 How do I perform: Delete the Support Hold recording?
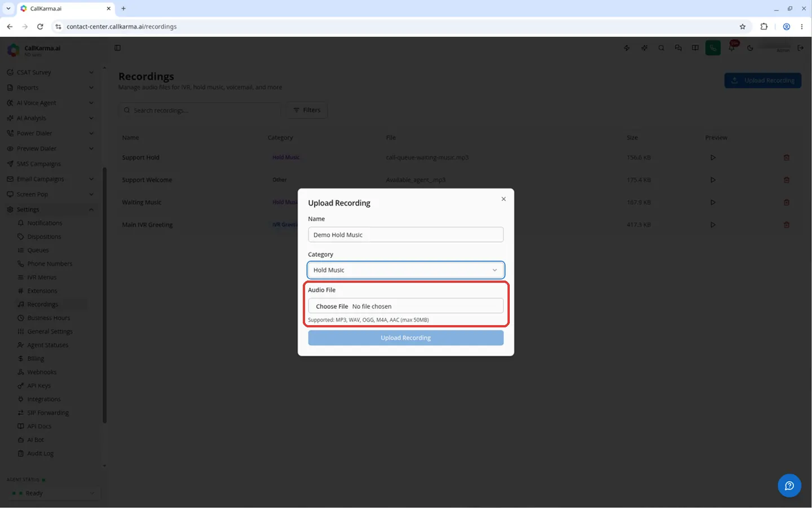(786, 157)
